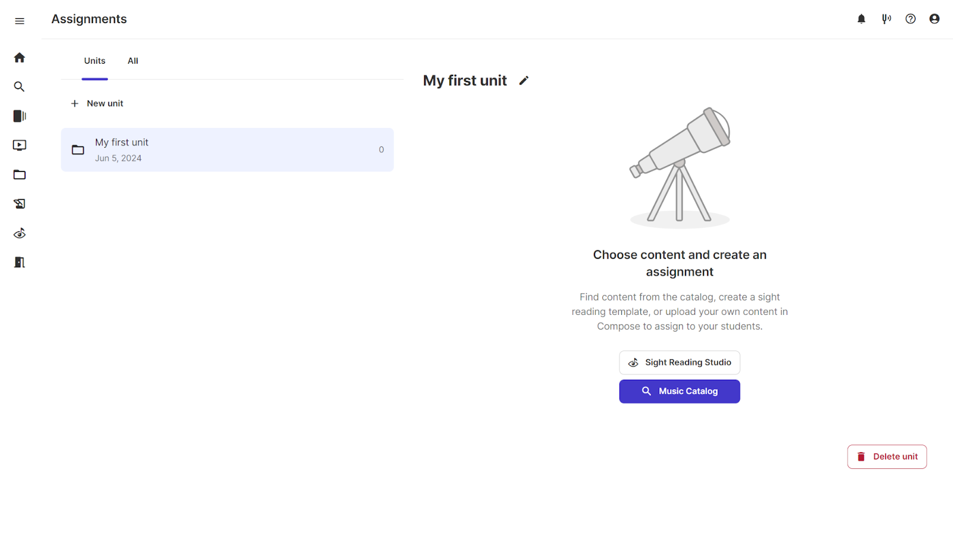The image size is (953, 560).
Task: View notifications via the bell icon
Action: [861, 19]
